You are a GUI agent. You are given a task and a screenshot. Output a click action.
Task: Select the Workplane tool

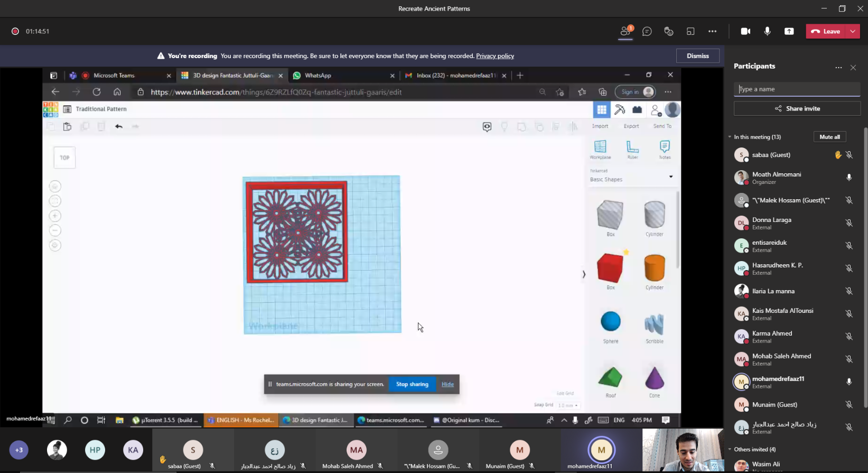tap(600, 150)
